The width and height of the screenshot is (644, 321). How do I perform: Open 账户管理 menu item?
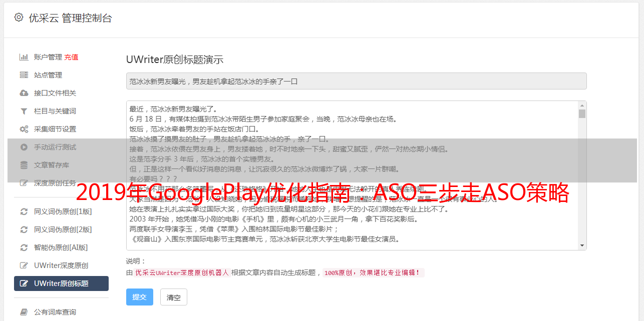click(x=48, y=57)
